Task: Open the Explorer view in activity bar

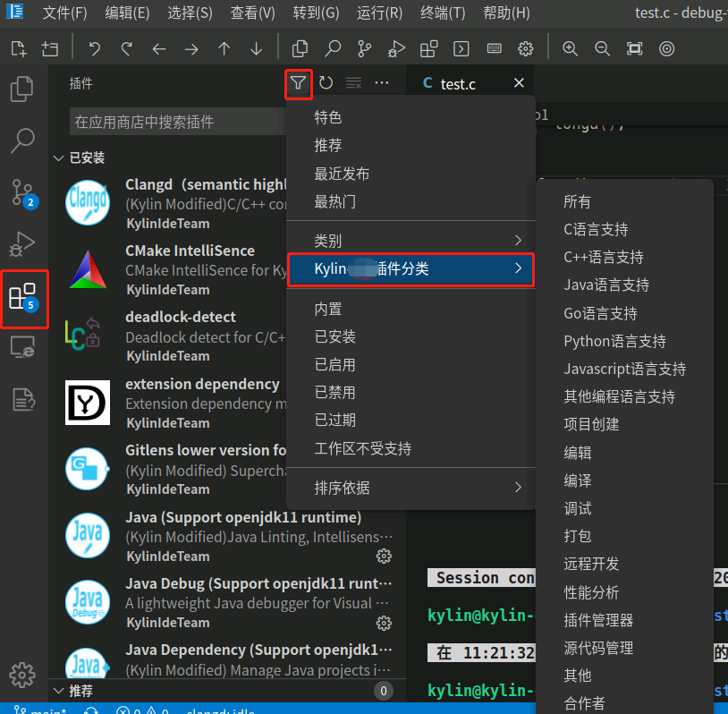Action: [22, 89]
